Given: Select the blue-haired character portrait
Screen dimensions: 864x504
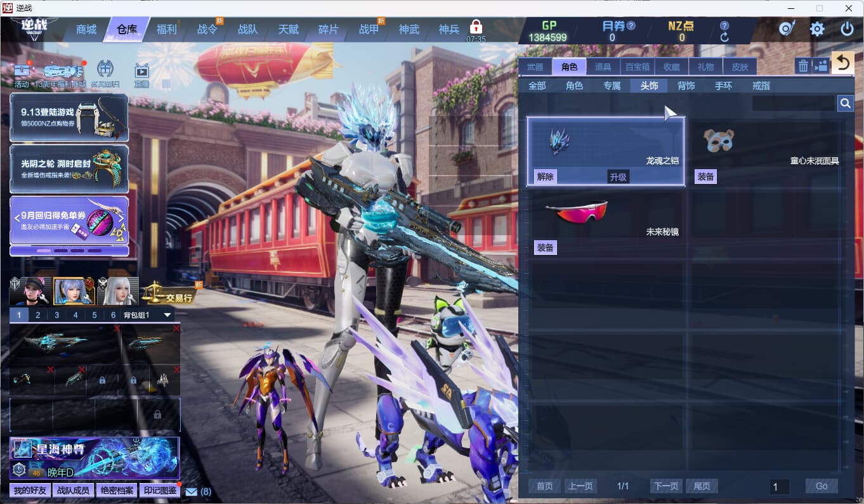Looking at the screenshot, I should pos(74,292).
